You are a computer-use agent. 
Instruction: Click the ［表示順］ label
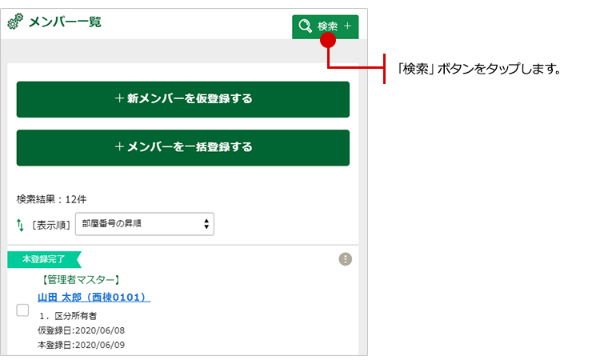[50, 225]
